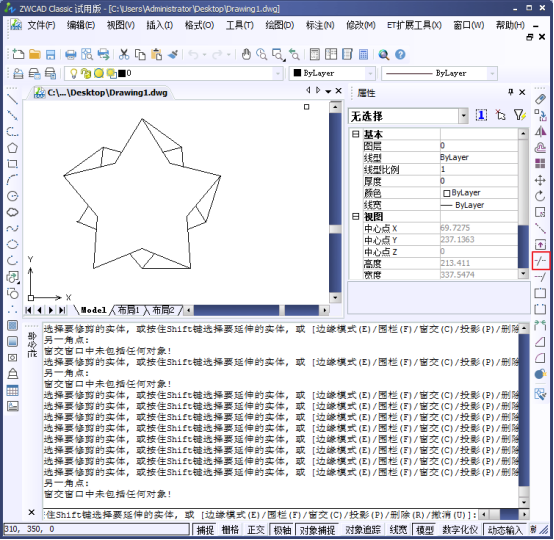Open the 修改(M) menu
554x540 pixels.
click(360, 25)
